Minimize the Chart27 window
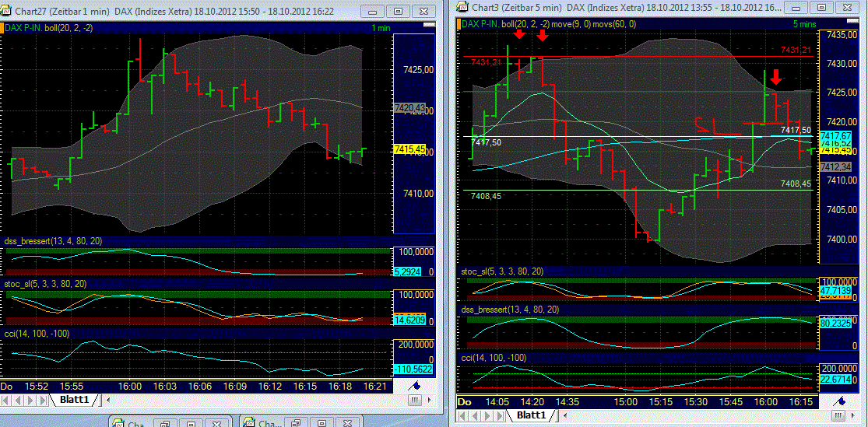Image resolution: width=868 pixels, height=427 pixels. 371,10
